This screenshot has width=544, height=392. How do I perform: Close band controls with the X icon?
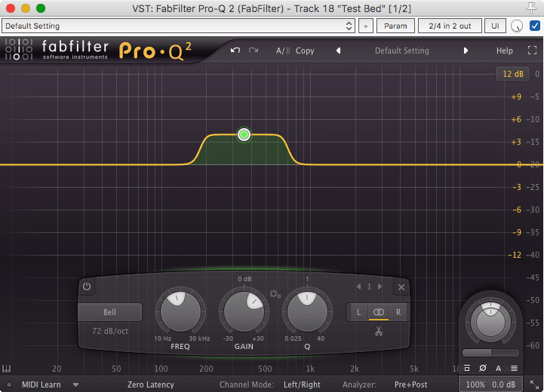coord(401,287)
